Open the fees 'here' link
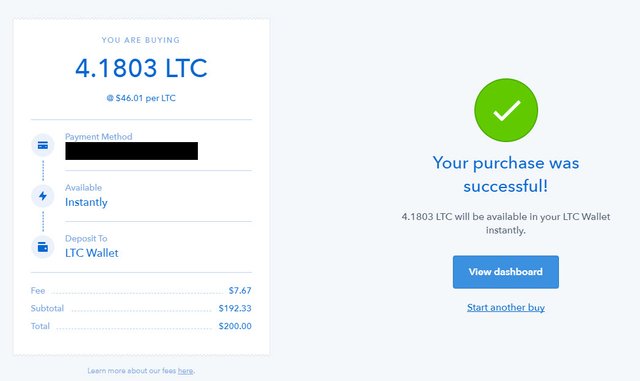The image size is (640, 381). click(x=185, y=371)
